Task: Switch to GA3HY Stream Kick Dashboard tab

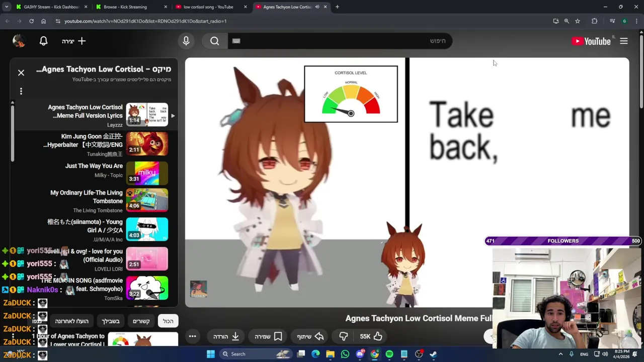Action: tap(50, 7)
